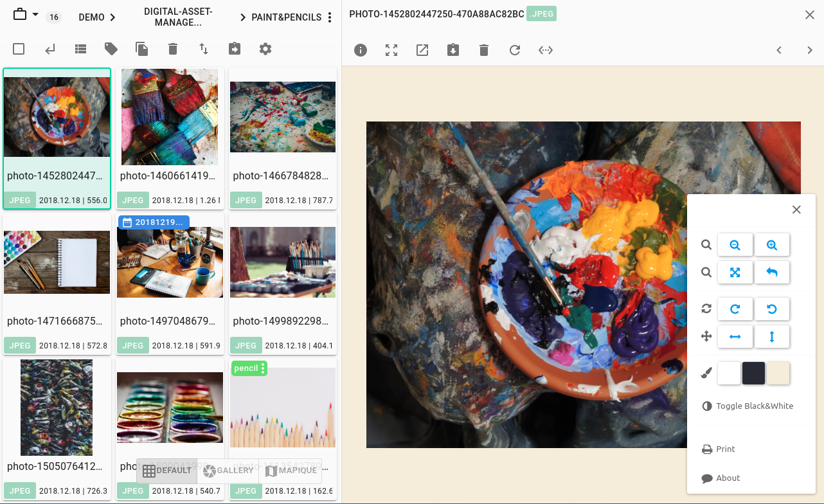Click JPEG badge of photo-1460661419
The image size is (824, 504).
133,201
